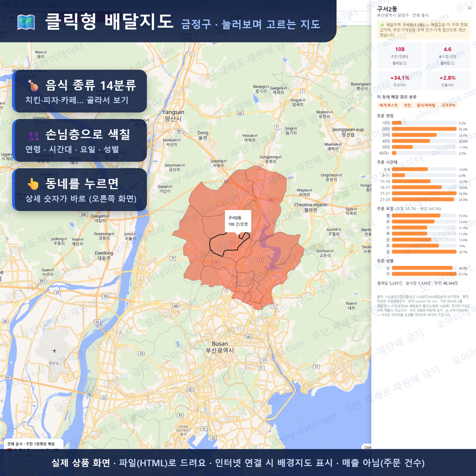Click the Gochon-ri 고촌리 map label
This screenshot has width=476, height=476.
[325, 253]
